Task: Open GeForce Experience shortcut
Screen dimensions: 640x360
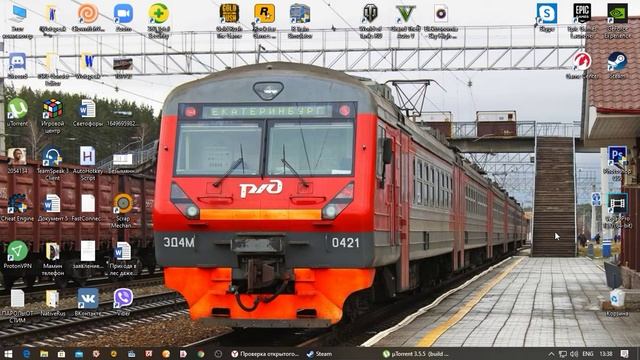Action: click(617, 14)
